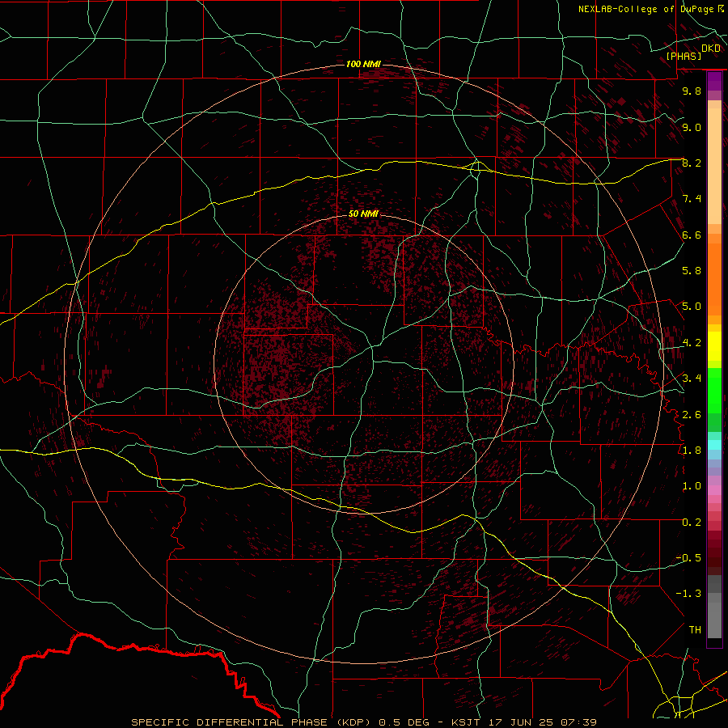Select the 8.2 legend value
728x728 pixels.
692,163
